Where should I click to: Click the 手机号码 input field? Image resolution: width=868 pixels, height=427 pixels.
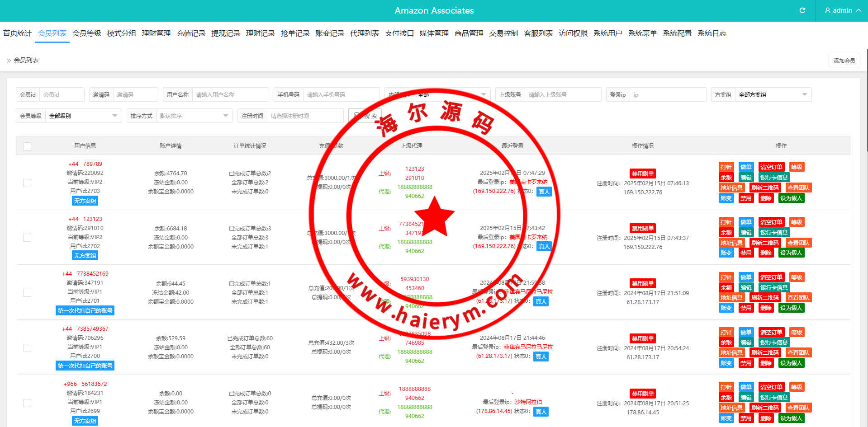point(341,95)
